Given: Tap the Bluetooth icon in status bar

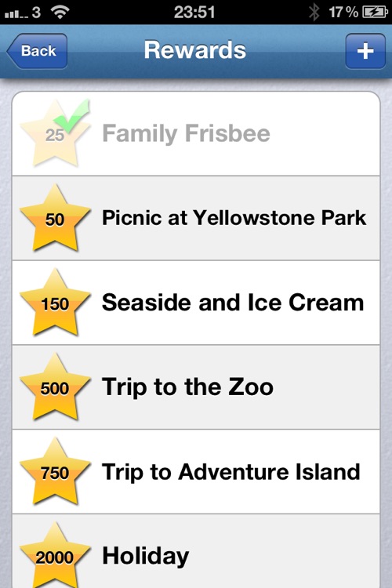Looking at the screenshot, I should pyautogui.click(x=314, y=13).
